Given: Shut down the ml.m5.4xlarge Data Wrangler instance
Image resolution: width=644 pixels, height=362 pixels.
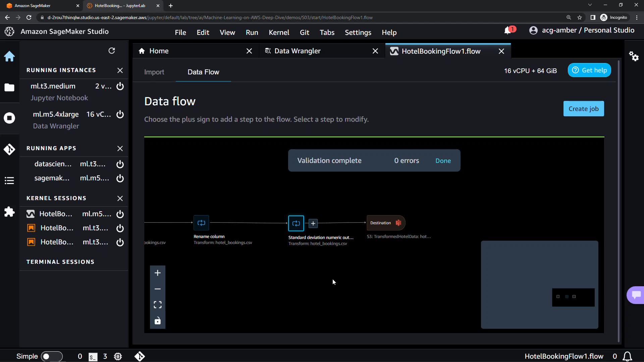Looking at the screenshot, I should click(x=120, y=114).
